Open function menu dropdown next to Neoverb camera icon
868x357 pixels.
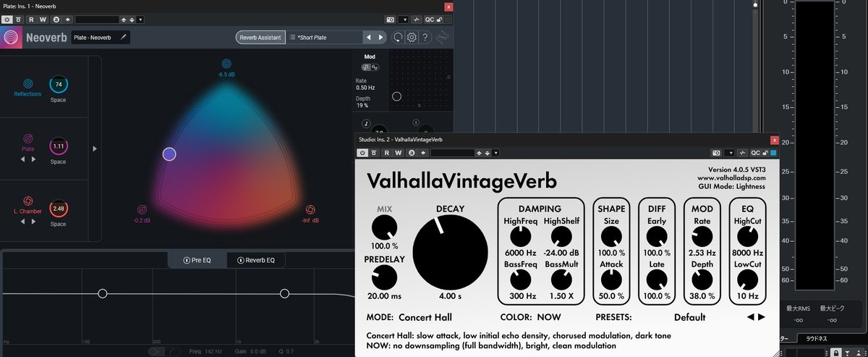point(404,19)
